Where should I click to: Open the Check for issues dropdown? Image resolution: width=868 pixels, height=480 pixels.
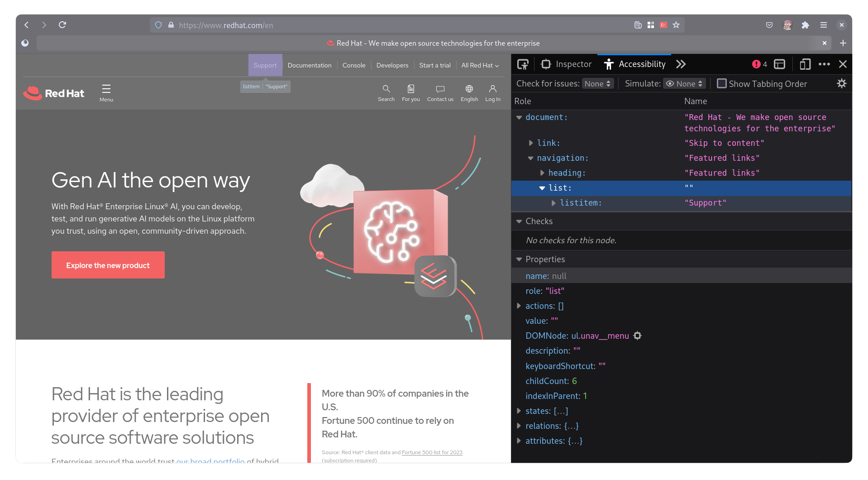click(x=597, y=83)
